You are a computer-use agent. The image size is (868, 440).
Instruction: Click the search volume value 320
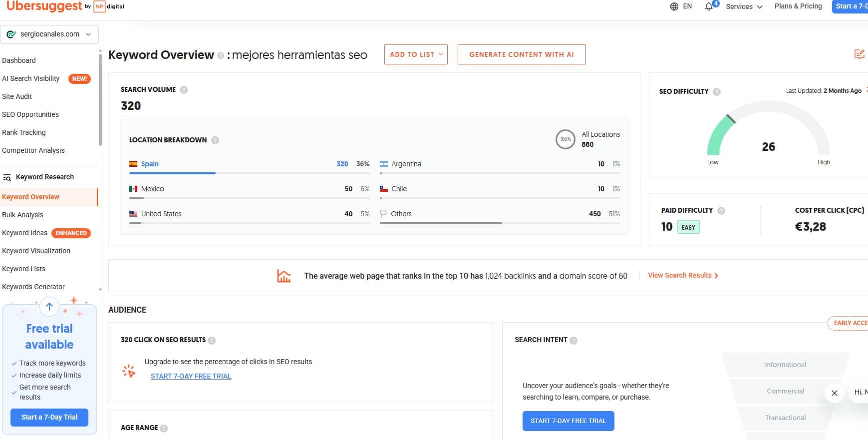(x=131, y=106)
